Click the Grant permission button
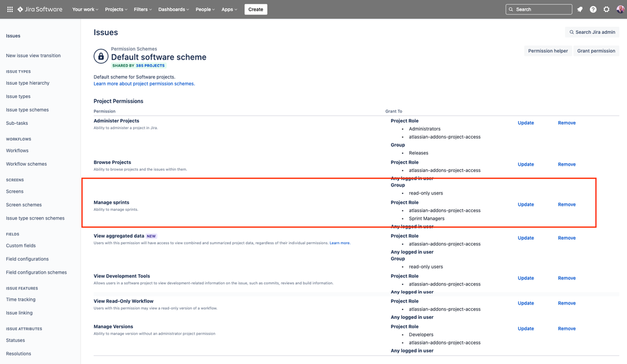The height and width of the screenshot is (364, 627). click(596, 51)
